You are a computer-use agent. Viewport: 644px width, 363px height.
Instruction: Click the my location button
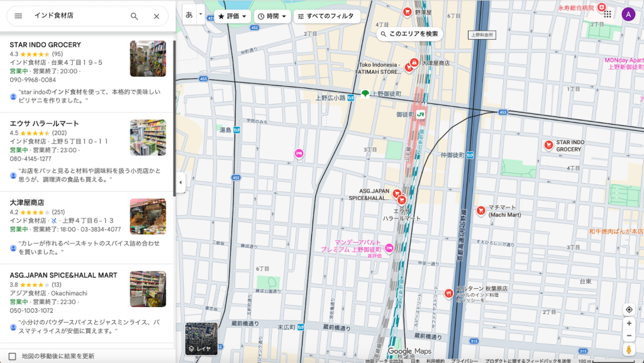tap(628, 310)
